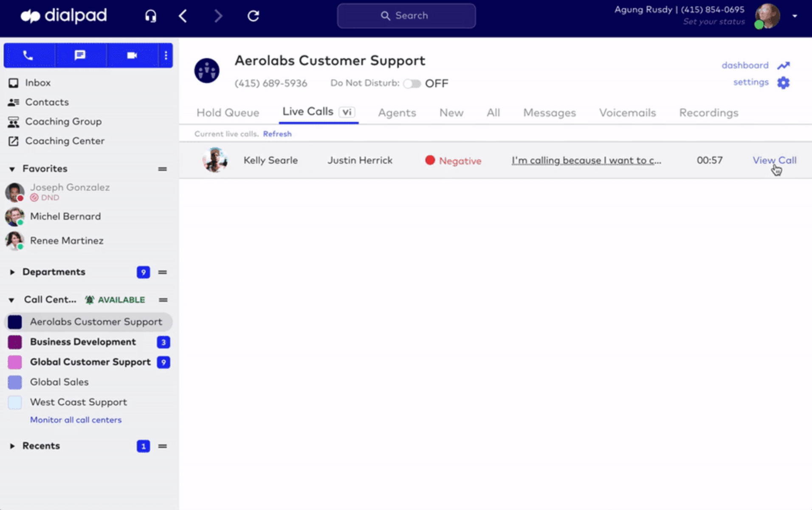Click View Call for Kelly Searle

tap(775, 160)
